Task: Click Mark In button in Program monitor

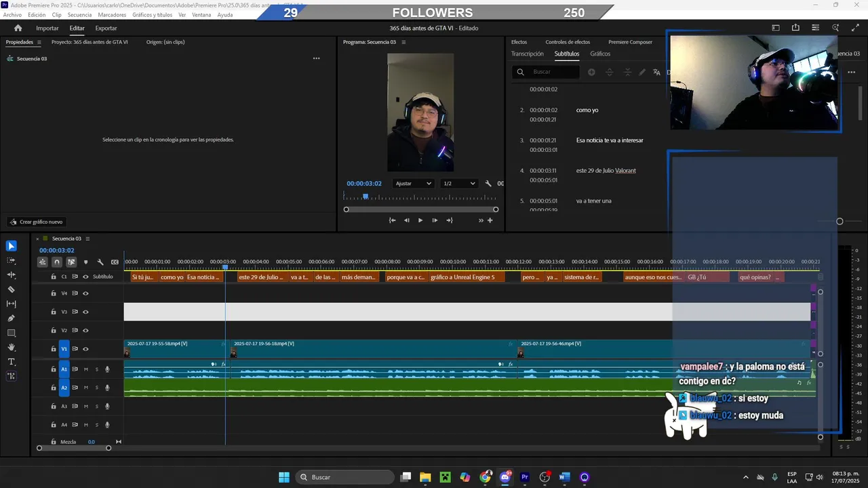Action: 392,220
